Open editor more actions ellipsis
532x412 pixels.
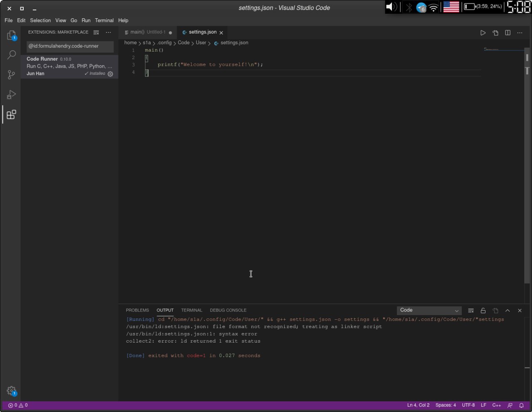(x=520, y=32)
